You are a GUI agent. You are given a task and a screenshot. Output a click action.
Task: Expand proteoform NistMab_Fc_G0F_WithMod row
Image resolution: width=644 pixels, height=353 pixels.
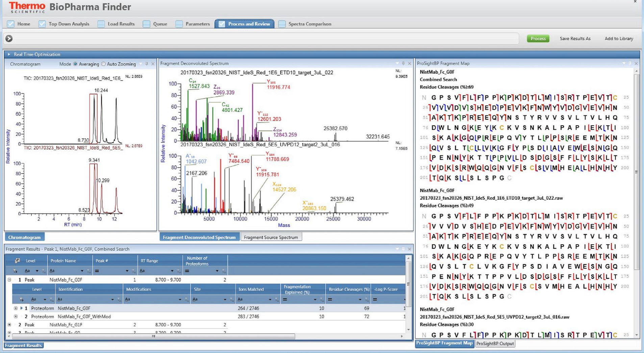(16, 317)
